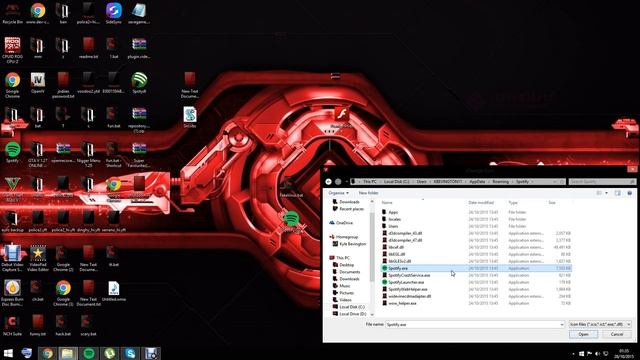
Task: Select the Debut Video Capture desktop icon
Action: click(x=12, y=259)
